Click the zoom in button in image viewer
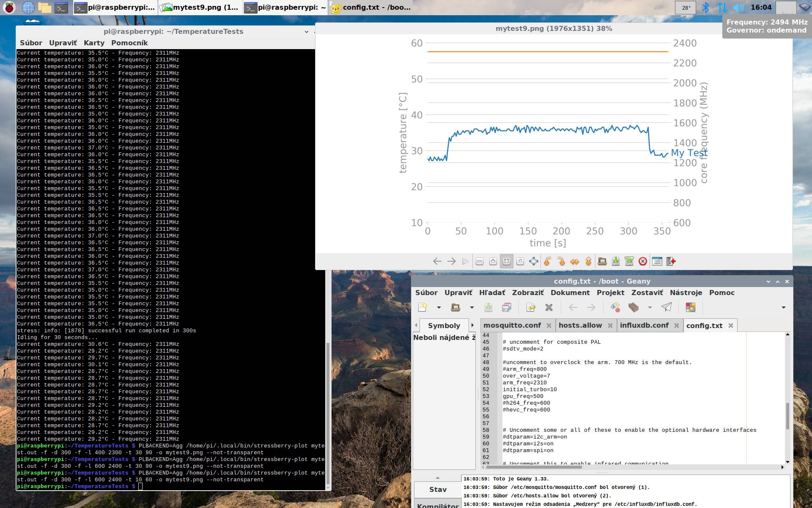This screenshot has height=508, width=812. [493, 262]
